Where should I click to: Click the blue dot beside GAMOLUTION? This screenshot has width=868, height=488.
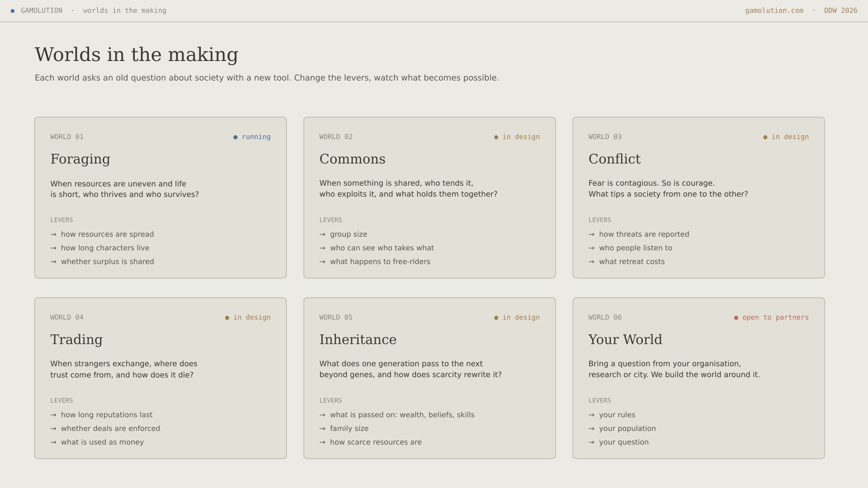[x=13, y=11]
